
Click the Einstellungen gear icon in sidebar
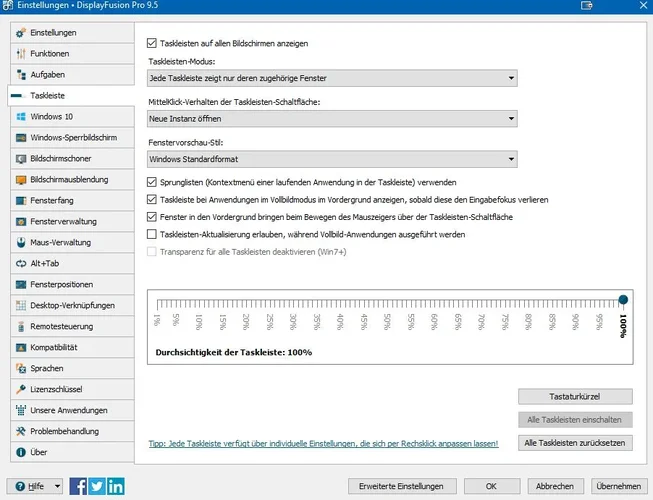pos(21,33)
